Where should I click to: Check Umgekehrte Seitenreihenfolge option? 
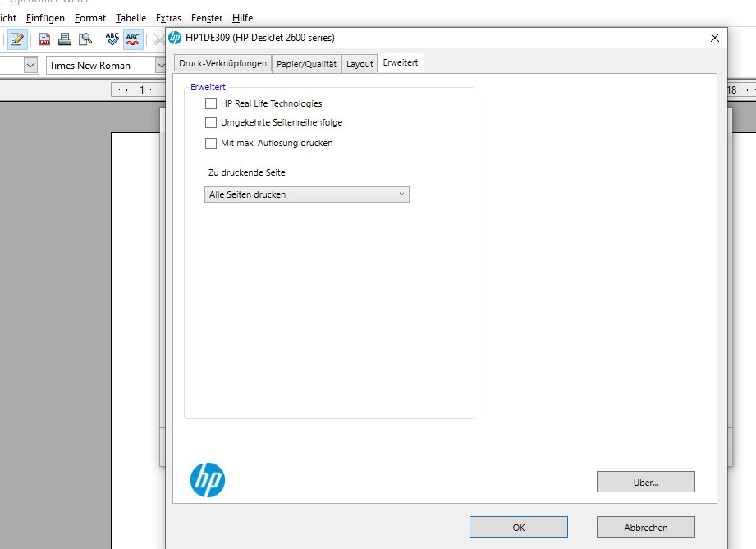(211, 122)
